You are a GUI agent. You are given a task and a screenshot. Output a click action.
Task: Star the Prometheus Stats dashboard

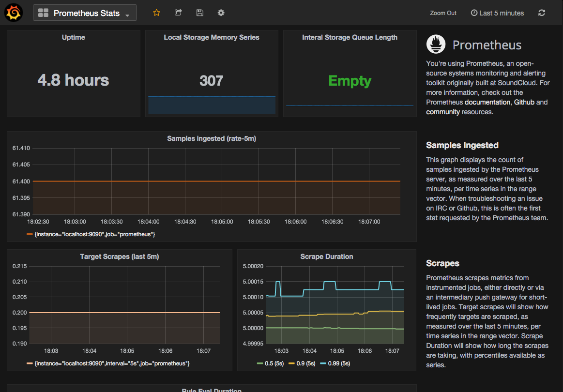click(x=156, y=13)
